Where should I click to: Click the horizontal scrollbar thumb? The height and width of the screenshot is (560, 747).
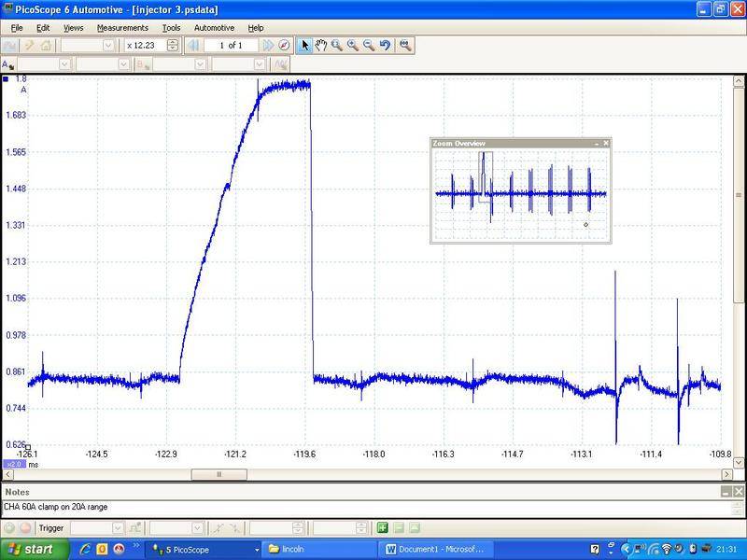[x=219, y=474]
